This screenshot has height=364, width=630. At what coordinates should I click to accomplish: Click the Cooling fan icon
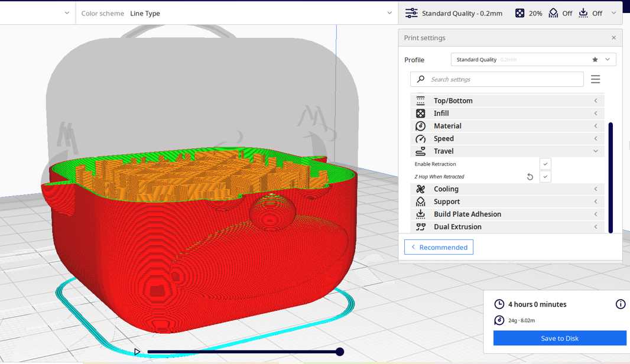pyautogui.click(x=420, y=189)
